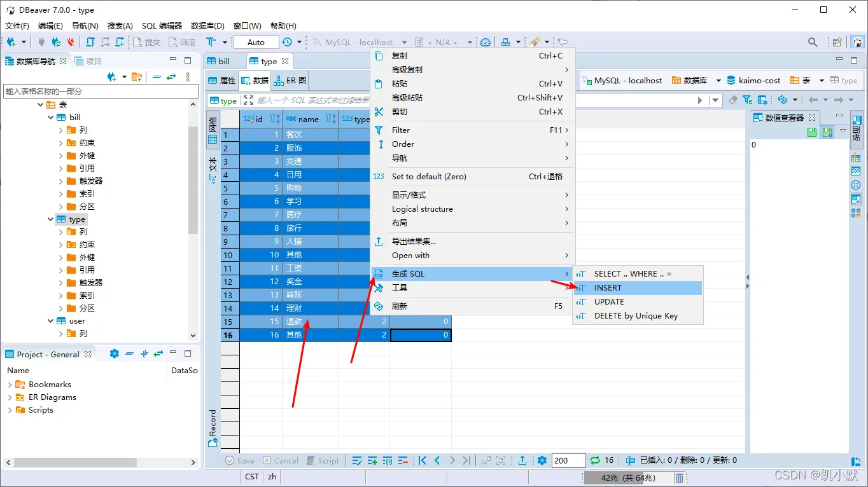
Task: Click the grouping panel icon on right strip
Action: coord(856,158)
